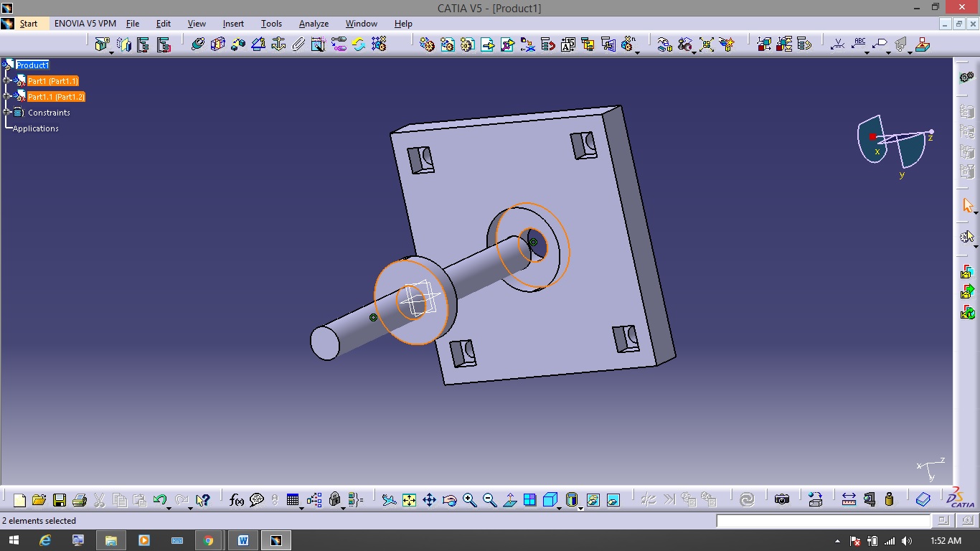
Task: Open the Tools menu
Action: click(271, 23)
